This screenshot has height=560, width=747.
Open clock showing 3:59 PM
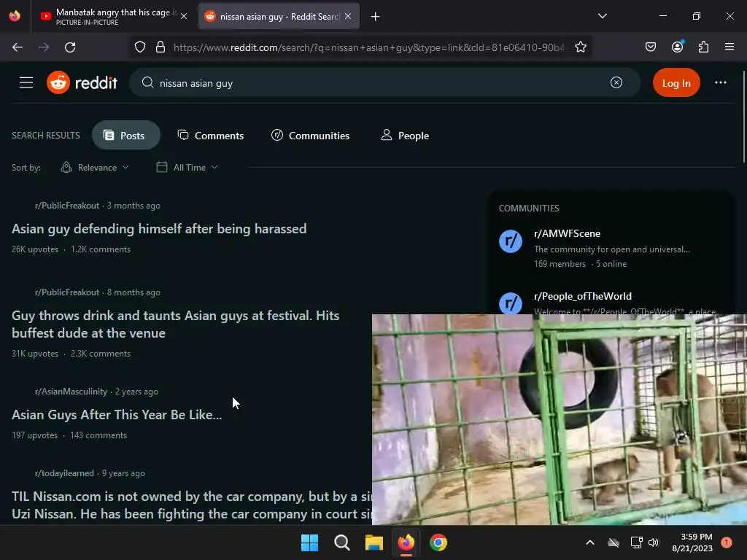pyautogui.click(x=692, y=542)
